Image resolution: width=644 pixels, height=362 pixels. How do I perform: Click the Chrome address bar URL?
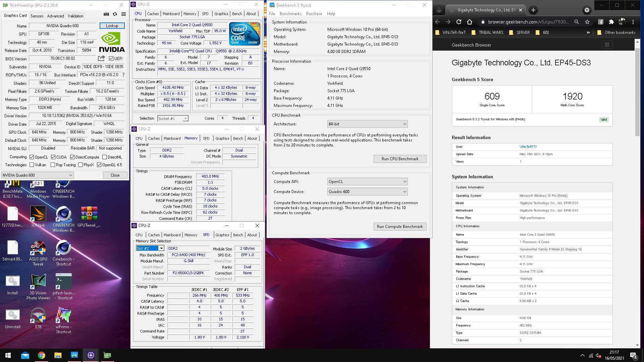click(x=528, y=22)
